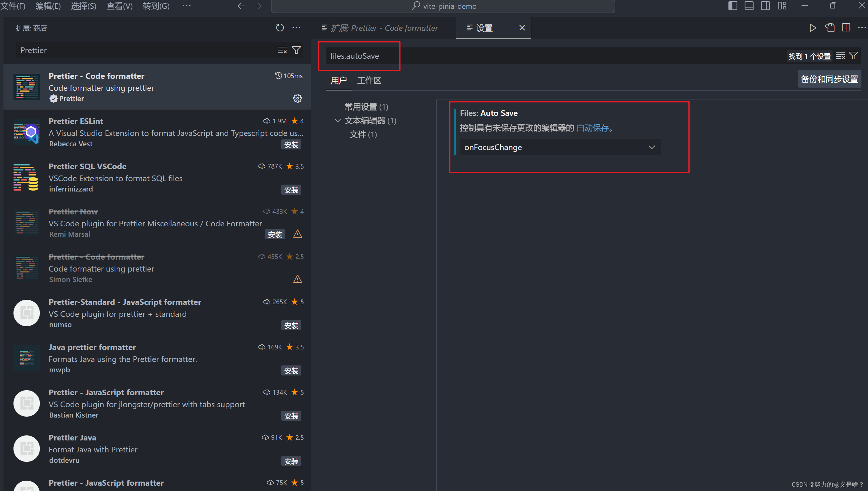The width and height of the screenshot is (868, 491).
Task: Toggle the secondary sidebar visibility
Action: (x=765, y=6)
